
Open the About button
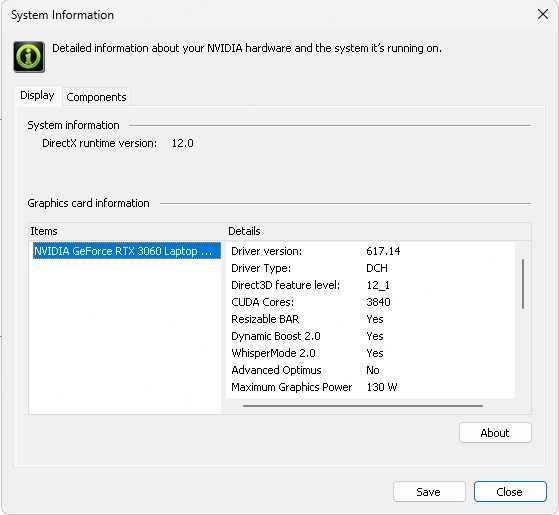(495, 433)
